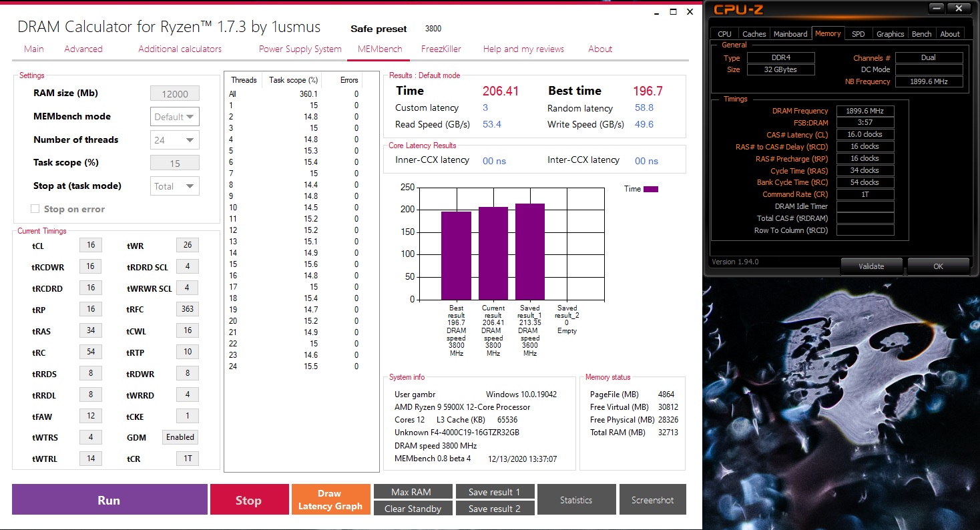980x530 pixels.
Task: Click the Save result 2 button
Action: click(x=495, y=509)
